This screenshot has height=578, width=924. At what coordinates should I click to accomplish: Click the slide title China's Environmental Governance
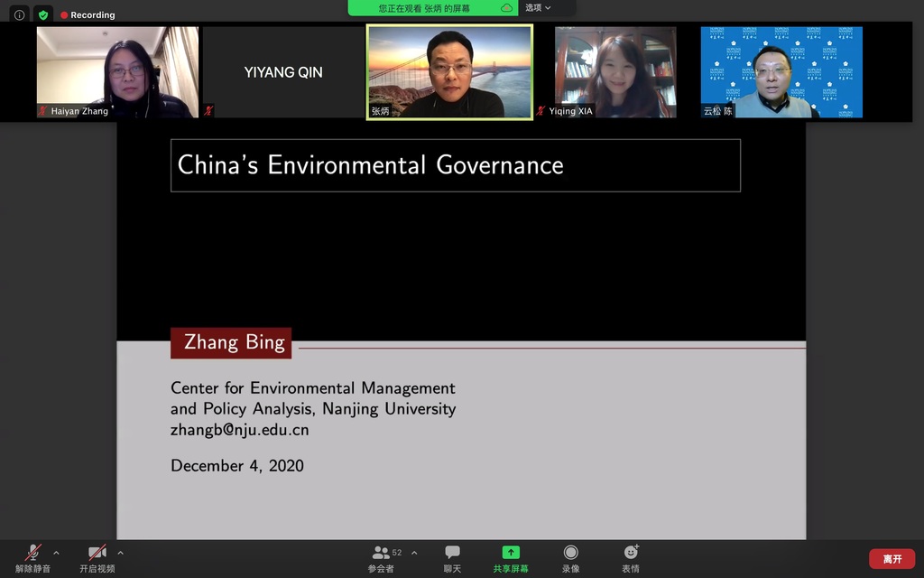371,165
